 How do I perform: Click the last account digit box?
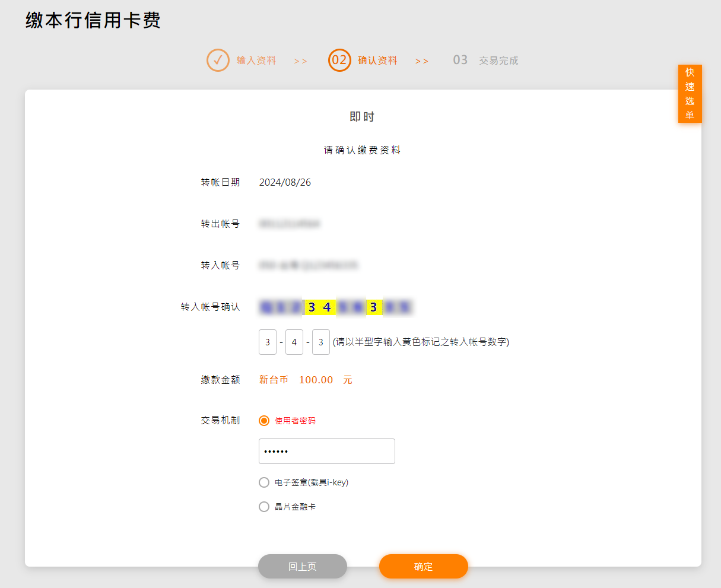pos(321,342)
